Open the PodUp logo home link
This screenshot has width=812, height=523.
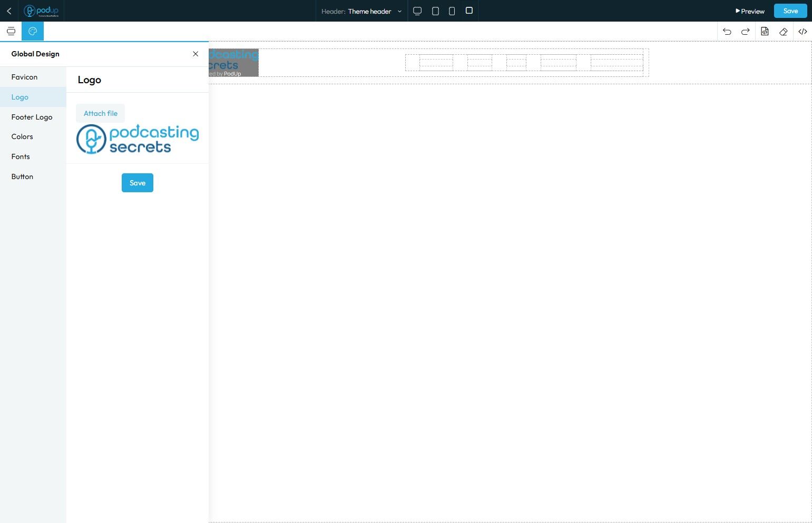tap(41, 11)
